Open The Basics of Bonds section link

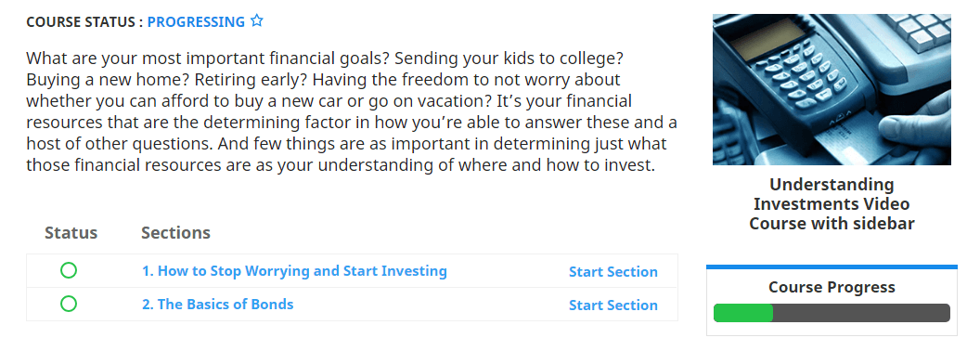(217, 304)
